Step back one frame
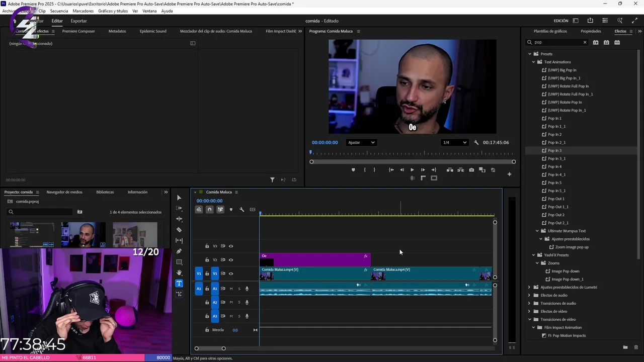The height and width of the screenshot is (362, 644). (x=401, y=170)
